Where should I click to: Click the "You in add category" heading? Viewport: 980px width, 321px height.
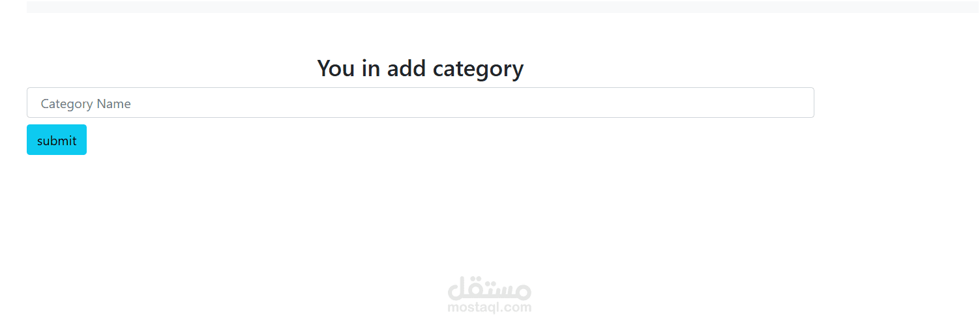420,68
